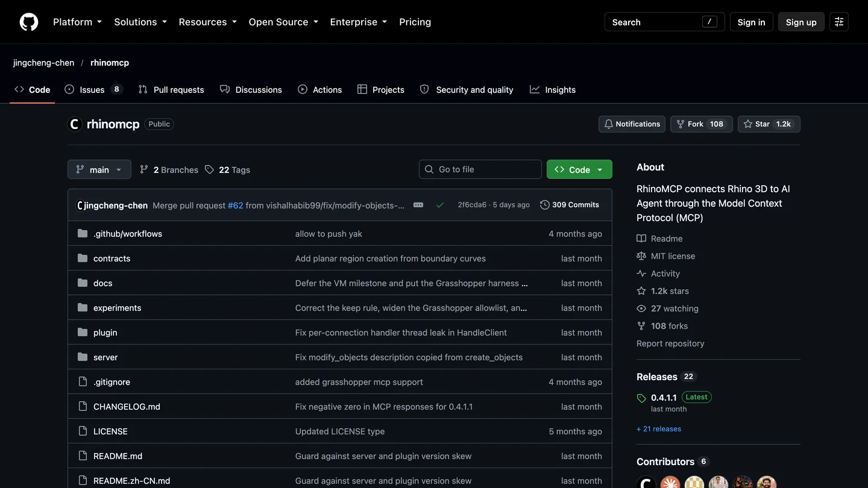Click the CHANGELOG.md file icon
The width and height of the screenshot is (868, 488).
[x=83, y=407]
